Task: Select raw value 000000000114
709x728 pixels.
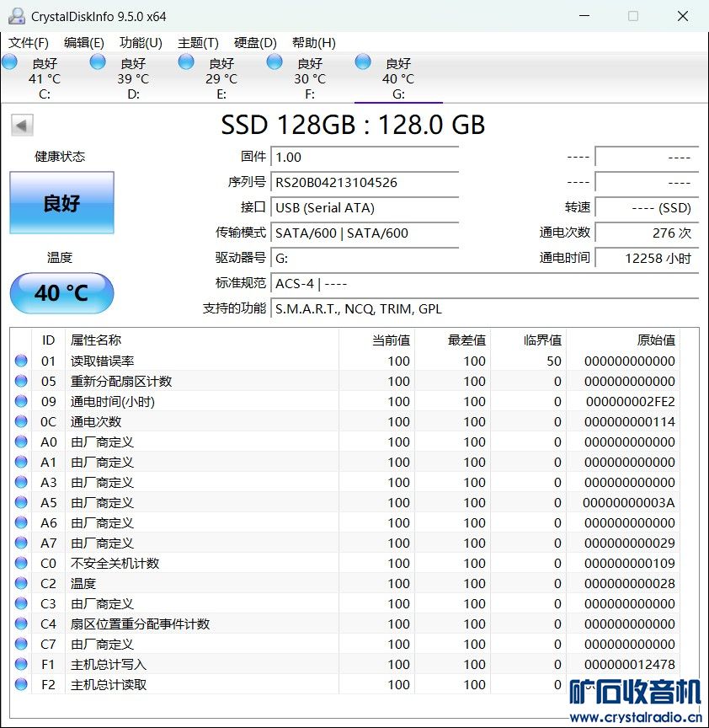Action: click(630, 421)
